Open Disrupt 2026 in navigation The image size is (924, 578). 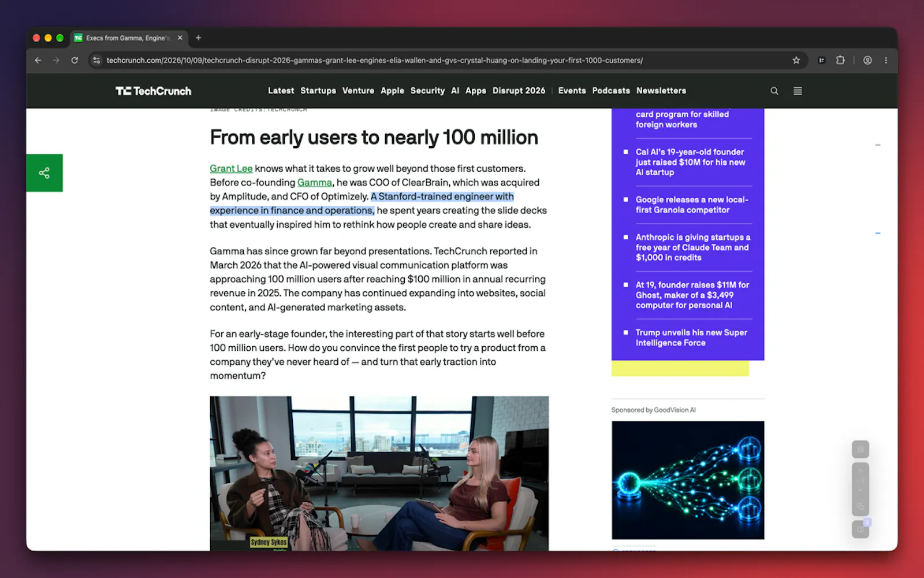tap(519, 91)
